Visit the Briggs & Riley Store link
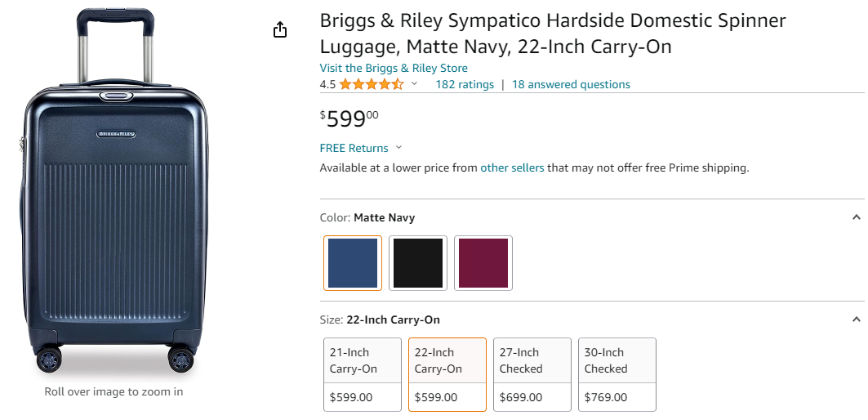Viewport: 868px width, 420px height. pyautogui.click(x=394, y=68)
